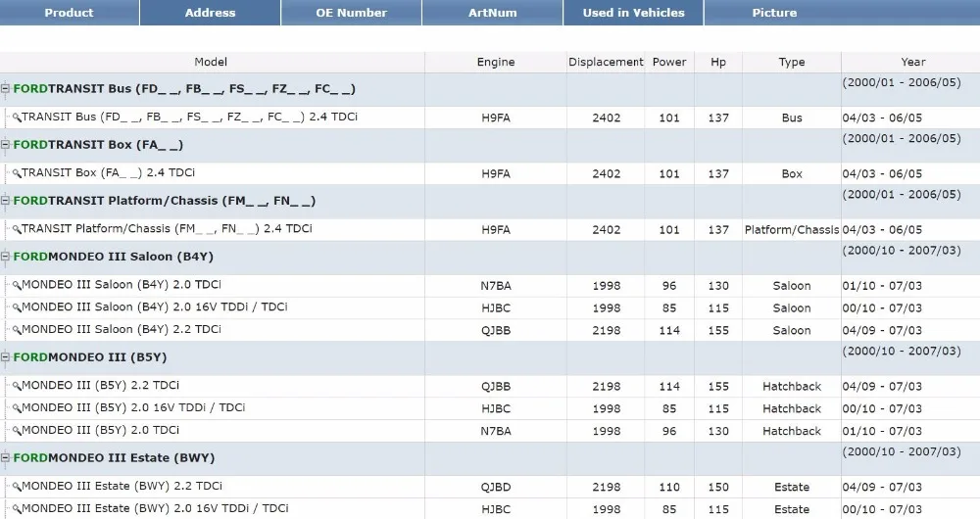
Task: Open the Used in Vehicles tab
Action: pos(633,13)
